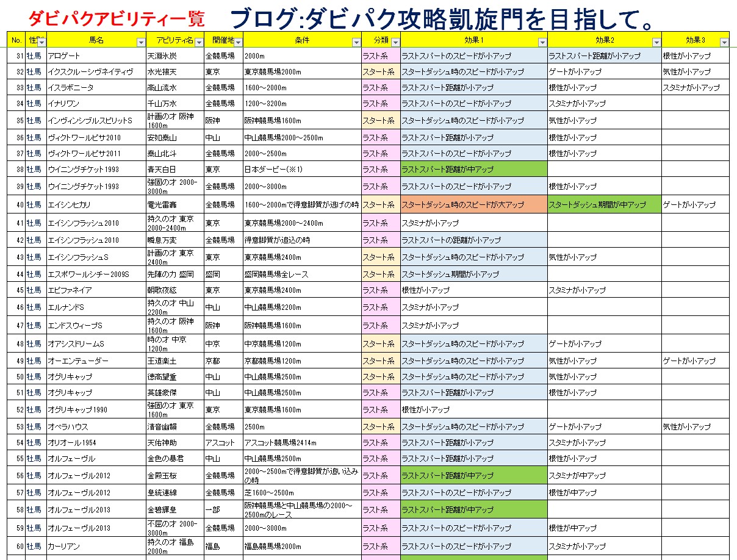
Task: Select horse name cell イナリワン
Action: point(96,103)
